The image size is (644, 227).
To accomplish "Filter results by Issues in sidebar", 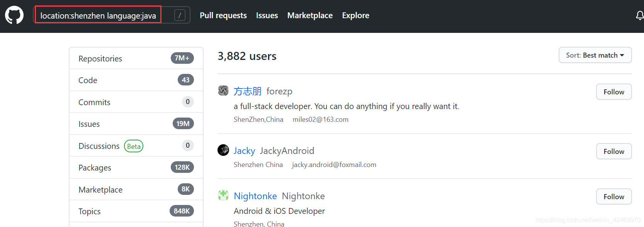I will click(x=136, y=124).
